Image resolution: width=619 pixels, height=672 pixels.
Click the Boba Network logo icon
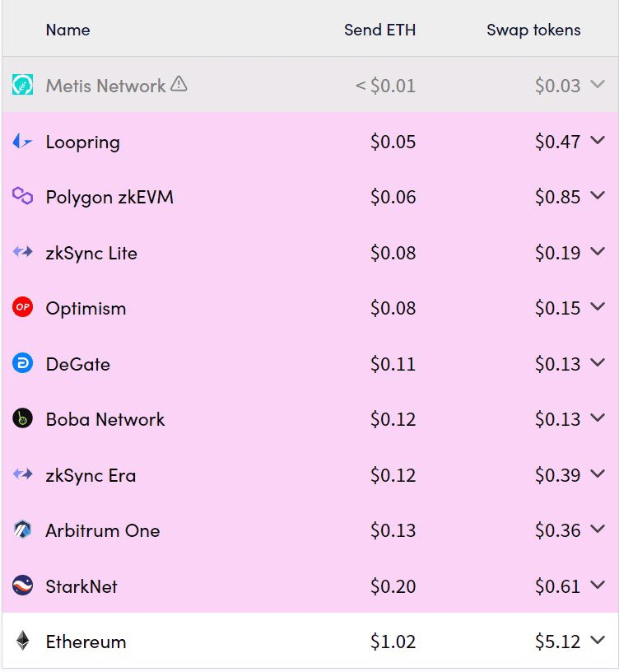(x=23, y=418)
